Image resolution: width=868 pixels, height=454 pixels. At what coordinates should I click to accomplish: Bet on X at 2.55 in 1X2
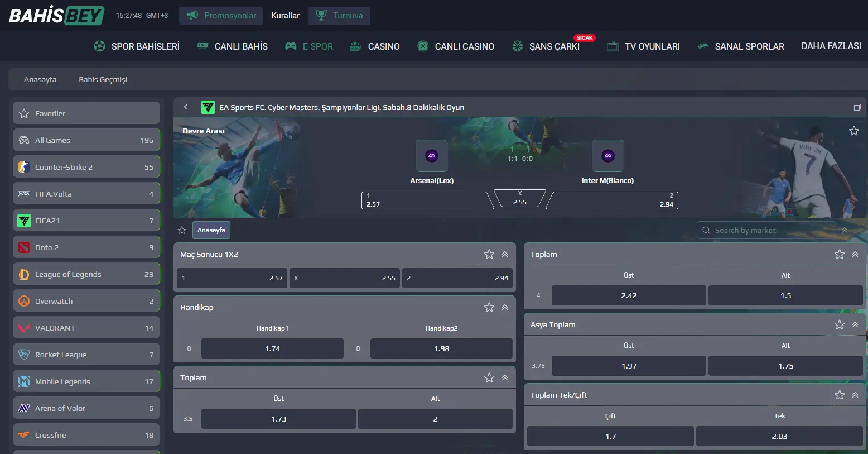(345, 278)
